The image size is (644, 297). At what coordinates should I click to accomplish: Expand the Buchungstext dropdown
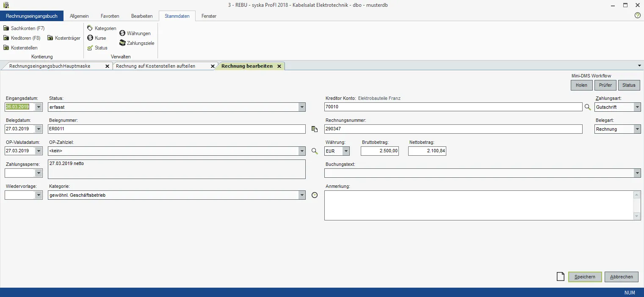[637, 173]
